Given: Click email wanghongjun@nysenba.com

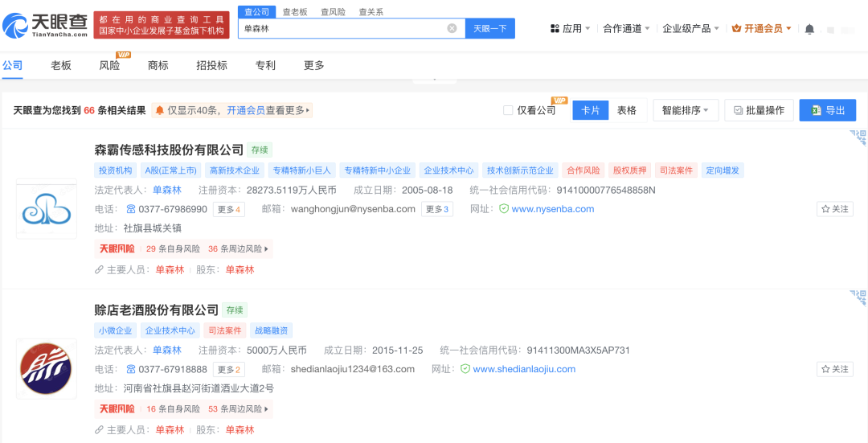Looking at the screenshot, I should [x=353, y=209].
